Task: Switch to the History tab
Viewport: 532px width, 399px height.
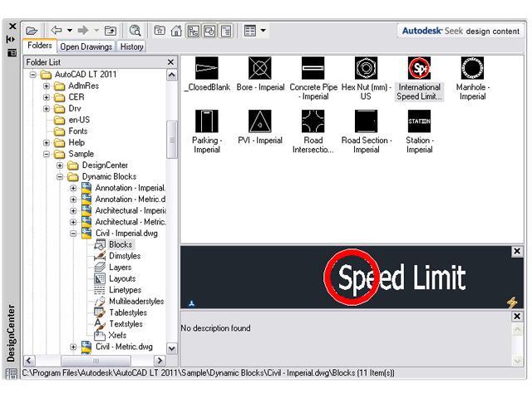Action: tap(131, 47)
